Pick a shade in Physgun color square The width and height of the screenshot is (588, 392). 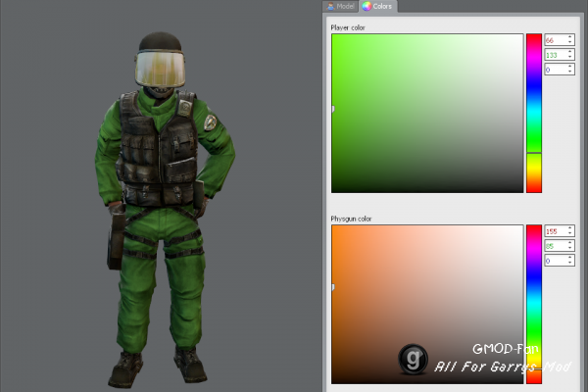[427, 304]
